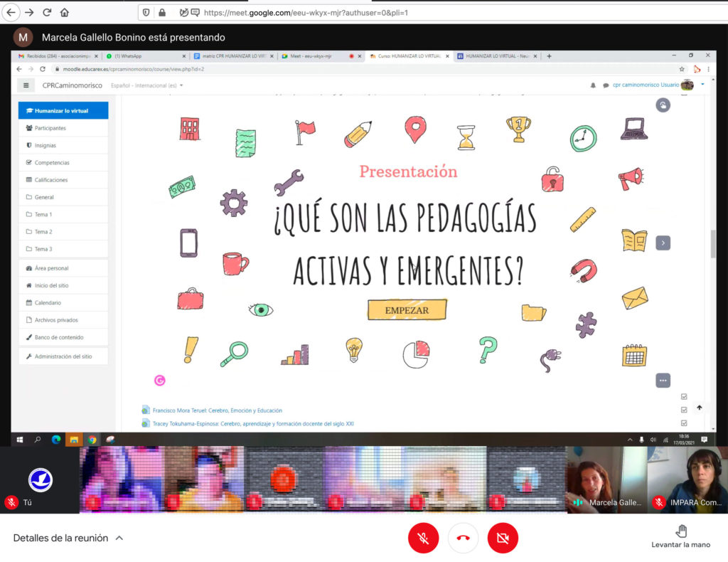Advance presentation with right arrow button

click(x=663, y=243)
